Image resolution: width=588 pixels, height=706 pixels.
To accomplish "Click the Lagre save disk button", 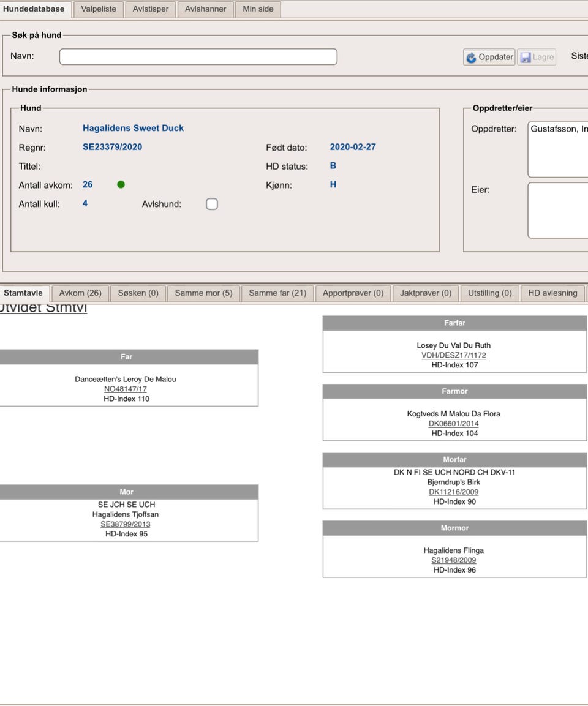I will 537,57.
